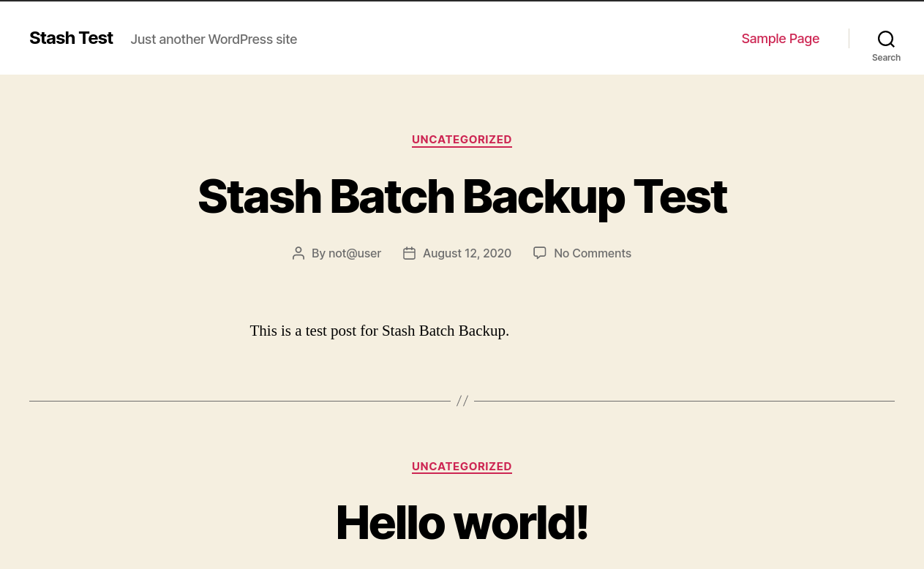Click the author person icon

298,253
